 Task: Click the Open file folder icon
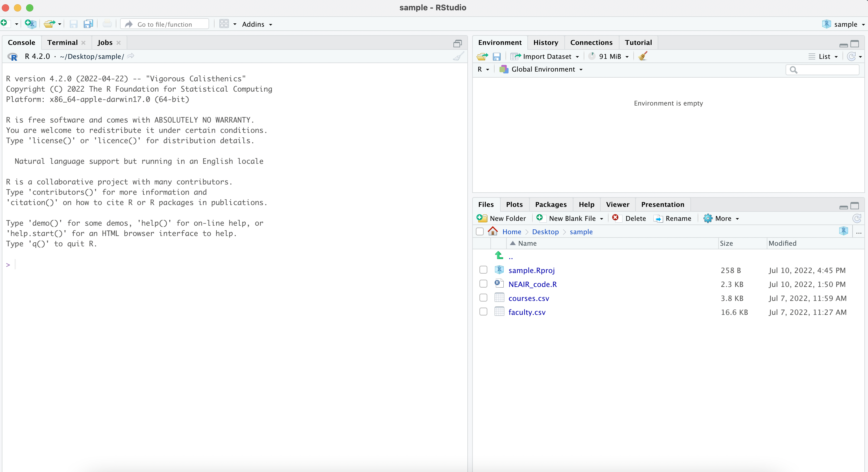[49, 24]
